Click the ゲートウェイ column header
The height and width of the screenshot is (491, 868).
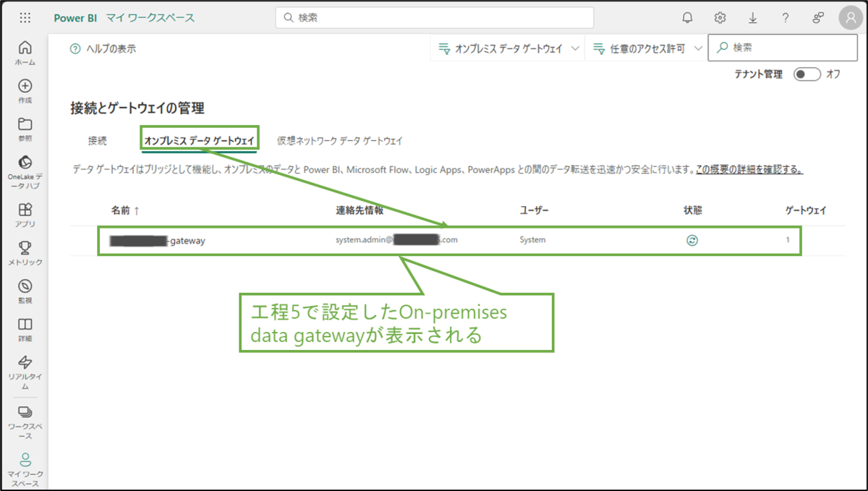pos(806,210)
